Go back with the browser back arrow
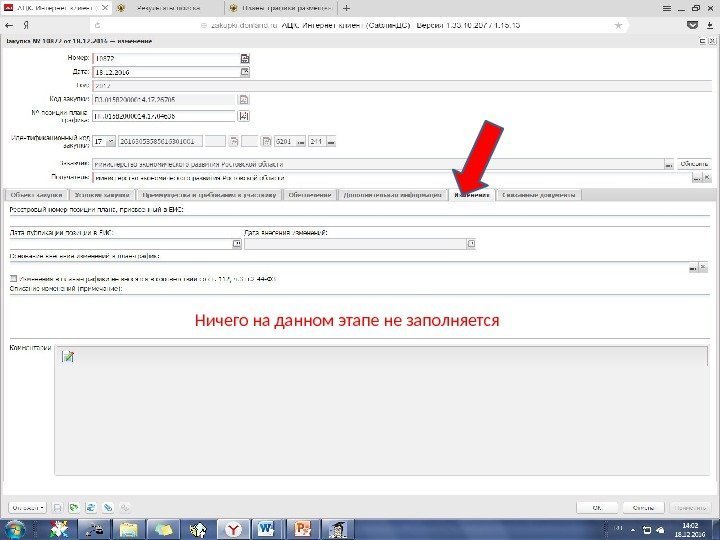This screenshot has height=540, width=720. (x=9, y=26)
